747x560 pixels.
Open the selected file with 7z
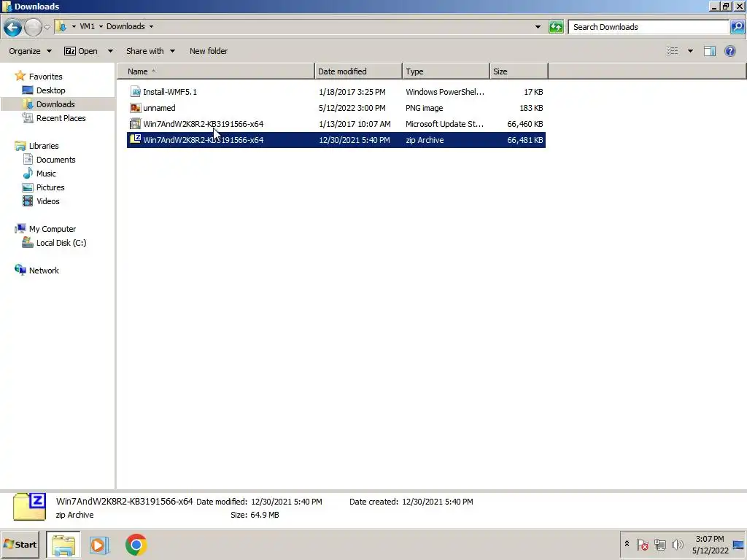(x=80, y=51)
